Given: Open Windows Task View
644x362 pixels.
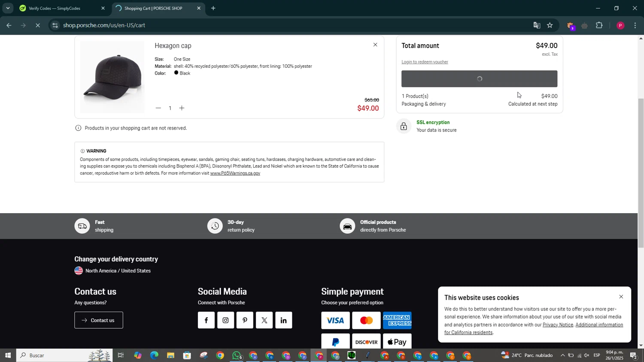Looking at the screenshot, I should tap(121, 355).
